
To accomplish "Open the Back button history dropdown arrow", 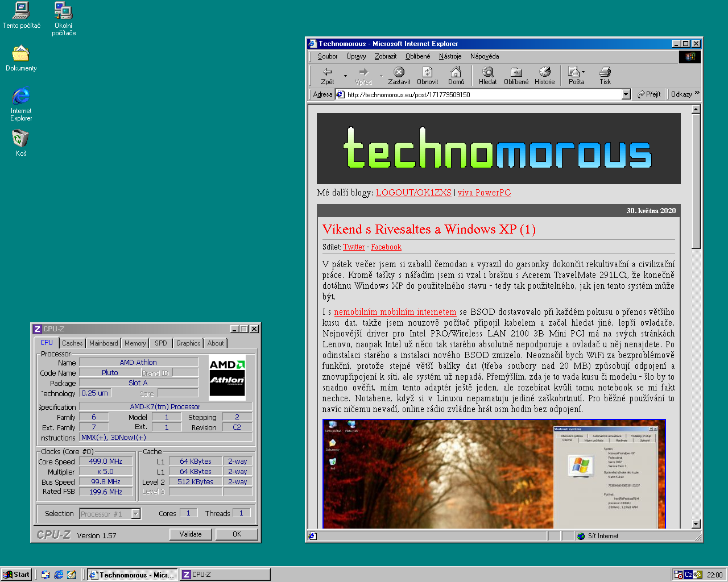I will pyautogui.click(x=345, y=76).
